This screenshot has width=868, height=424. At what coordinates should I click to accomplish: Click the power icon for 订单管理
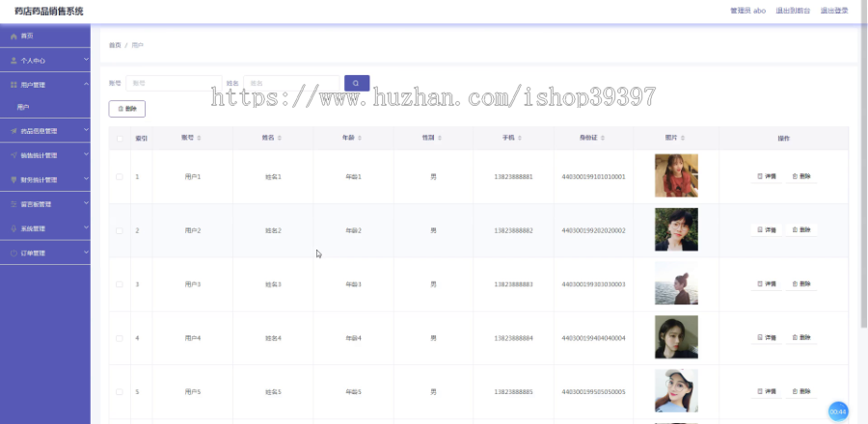[14, 252]
